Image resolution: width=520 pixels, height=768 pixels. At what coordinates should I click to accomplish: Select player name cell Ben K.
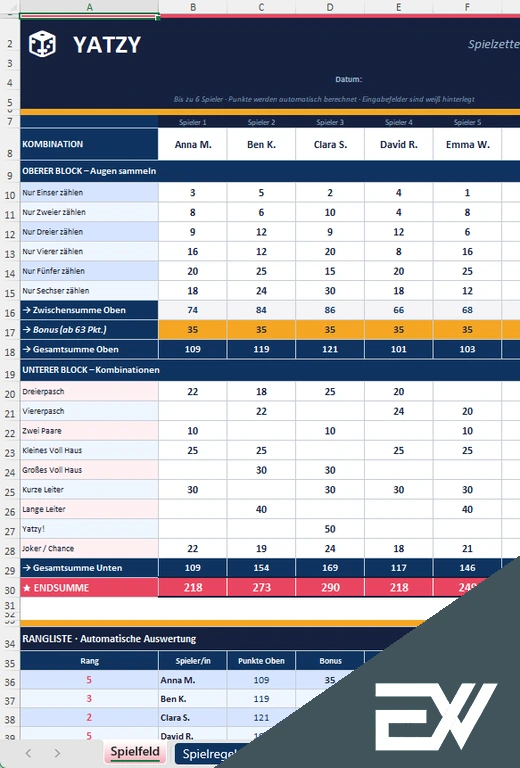click(261, 144)
